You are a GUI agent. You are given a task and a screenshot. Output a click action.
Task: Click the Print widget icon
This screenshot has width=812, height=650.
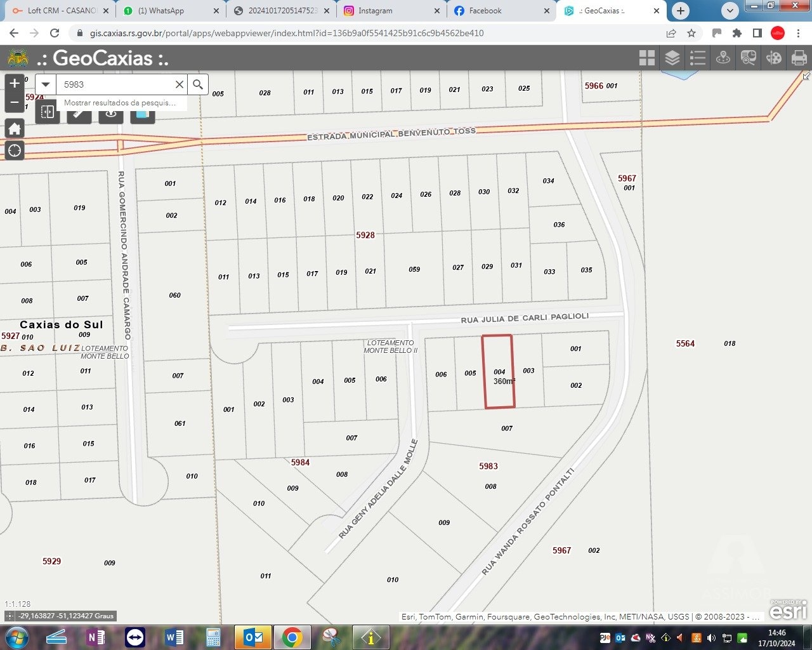pos(799,58)
